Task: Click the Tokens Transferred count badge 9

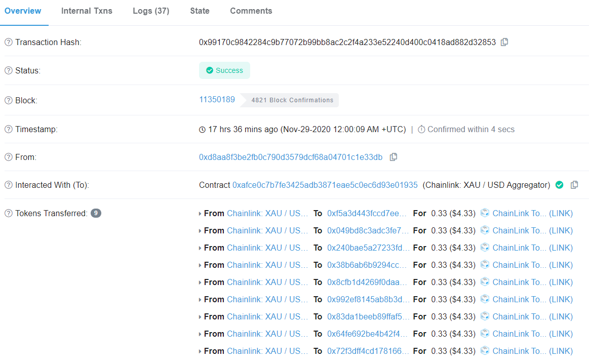Action: coord(96,213)
